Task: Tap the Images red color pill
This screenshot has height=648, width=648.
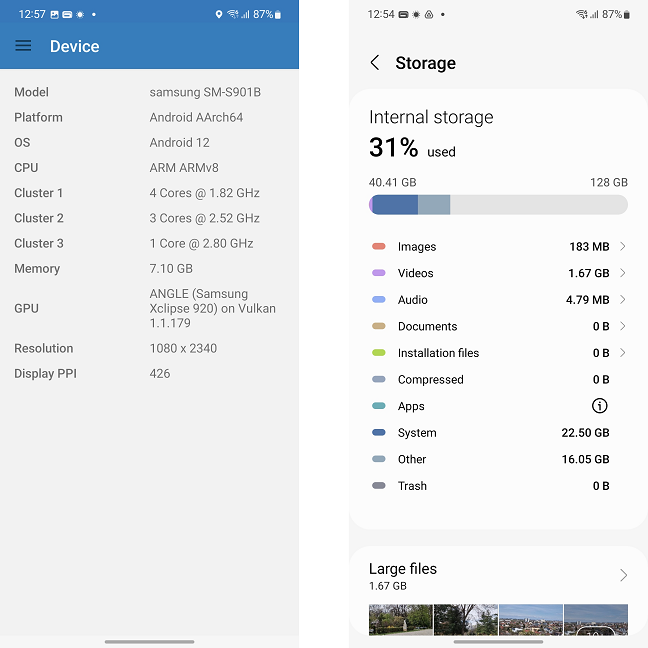Action: tap(379, 247)
